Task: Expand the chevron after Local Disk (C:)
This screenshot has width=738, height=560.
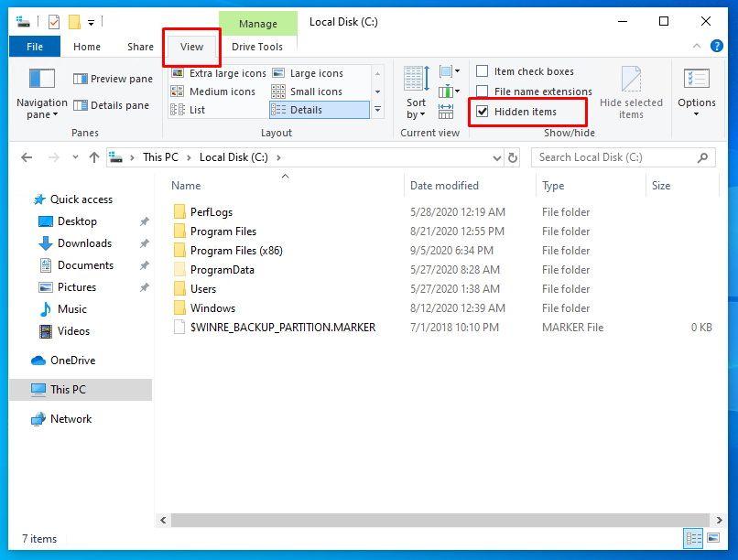Action: tap(278, 157)
